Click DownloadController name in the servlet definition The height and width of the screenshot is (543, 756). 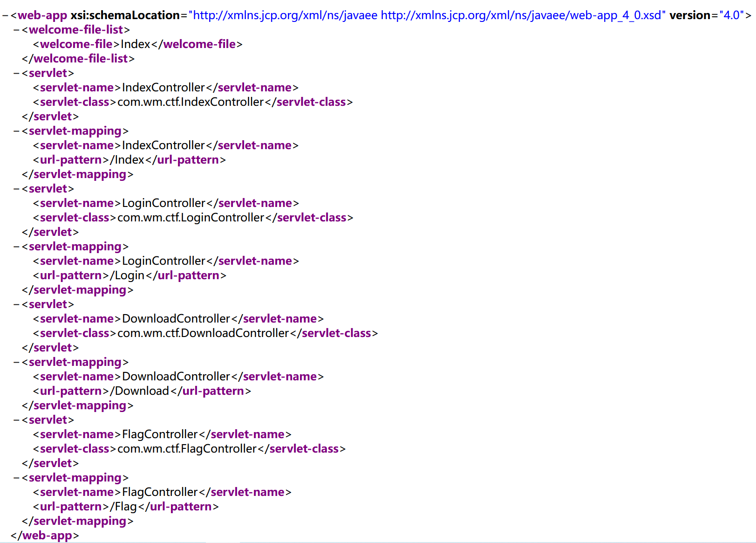coord(176,319)
